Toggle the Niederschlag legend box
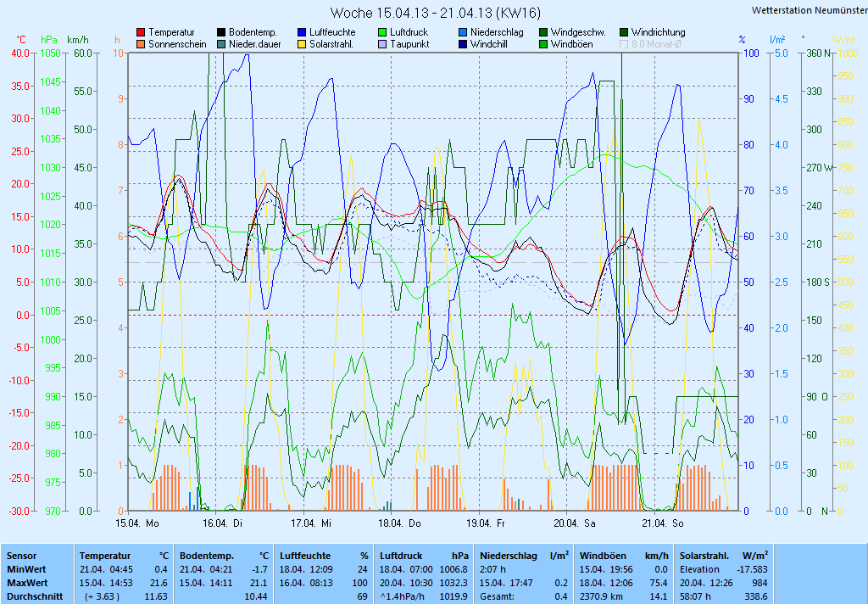868x604 pixels. pos(463,33)
